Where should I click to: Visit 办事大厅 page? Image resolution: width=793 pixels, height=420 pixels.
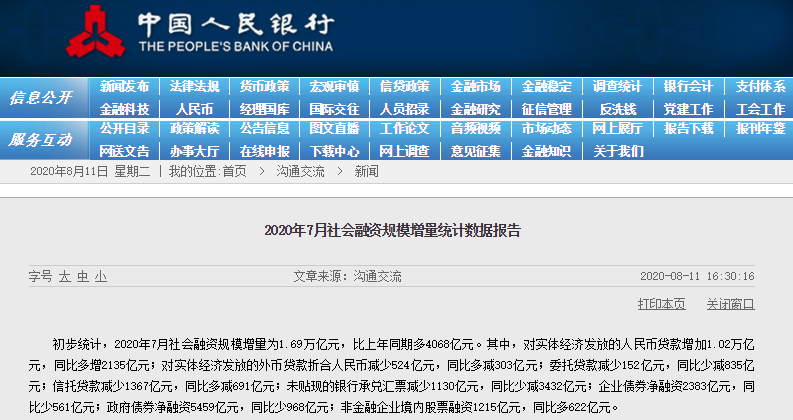(x=195, y=151)
